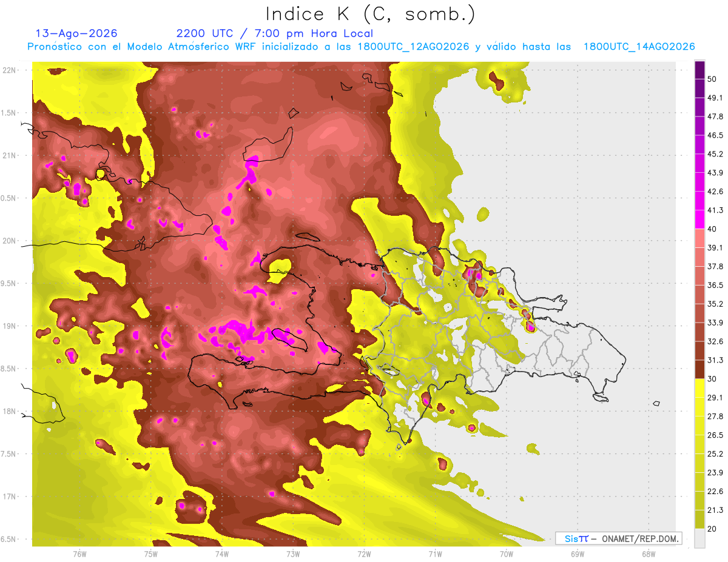
Task: Click the "SisTT - ONAMET/REP.DOM." credit box
Action: (618, 538)
